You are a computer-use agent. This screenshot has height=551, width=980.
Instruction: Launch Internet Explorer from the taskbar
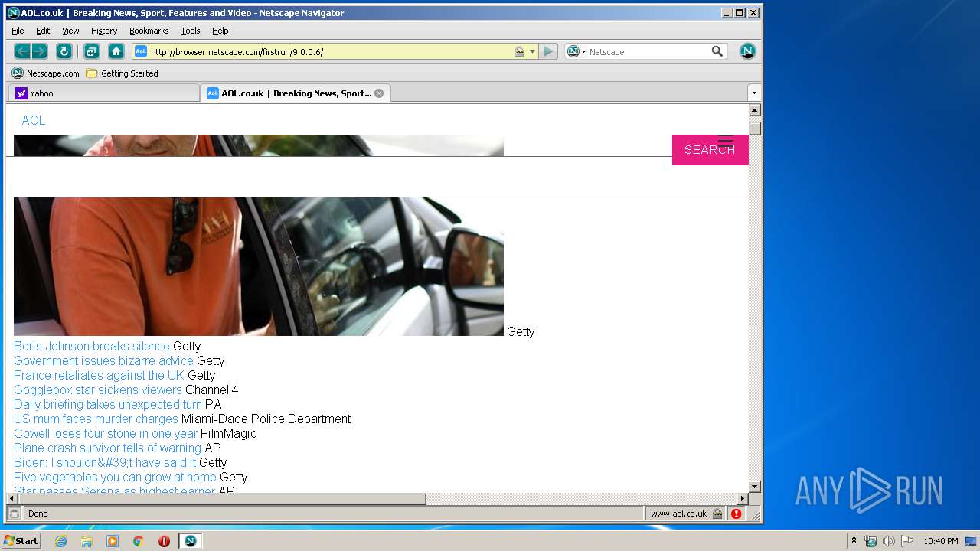pos(60,541)
